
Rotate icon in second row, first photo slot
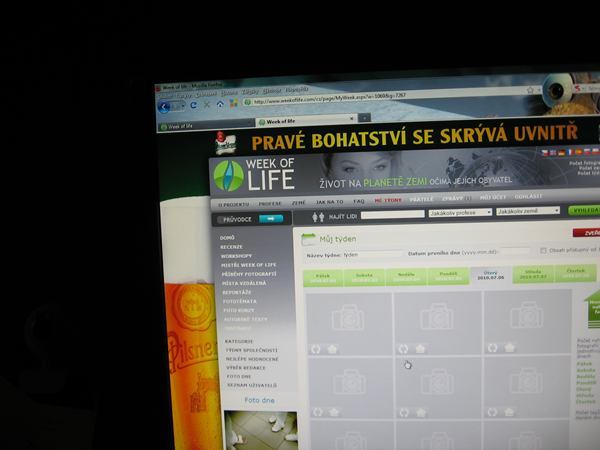(x=317, y=412)
